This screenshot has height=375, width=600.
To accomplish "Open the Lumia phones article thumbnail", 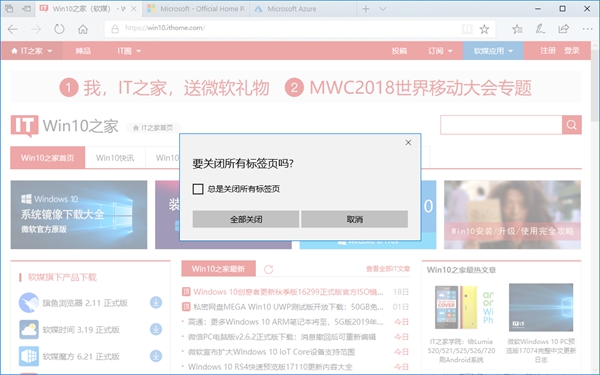I will pyautogui.click(x=464, y=307).
